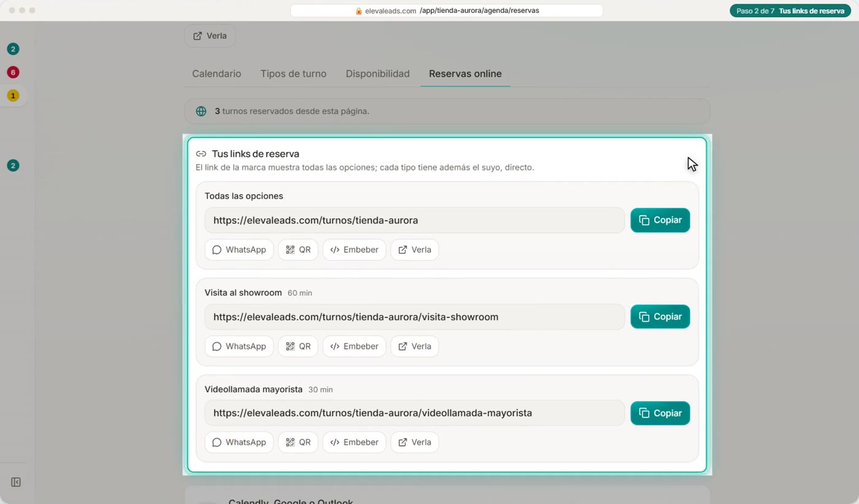Share Visita al showroom via WhatsApp

tap(239, 346)
